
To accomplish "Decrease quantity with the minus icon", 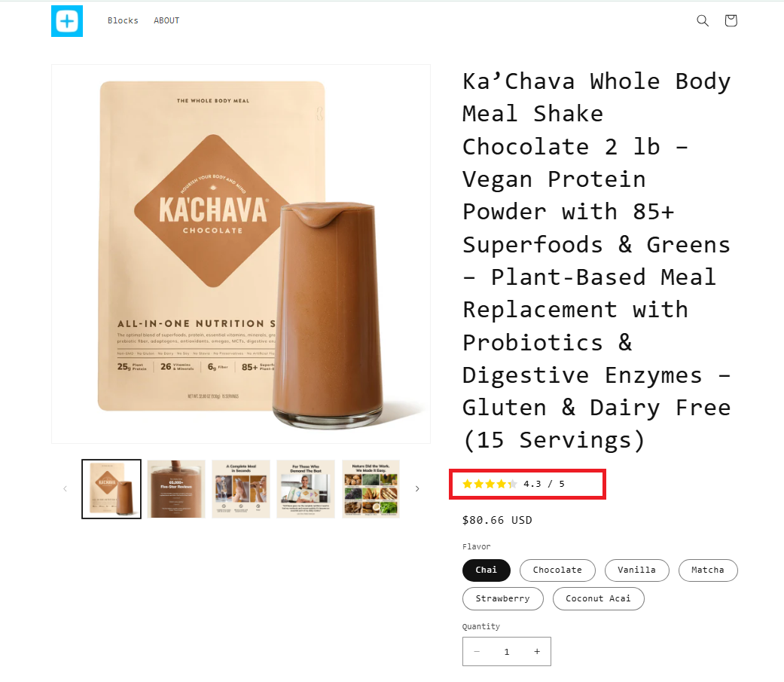I will pos(477,651).
